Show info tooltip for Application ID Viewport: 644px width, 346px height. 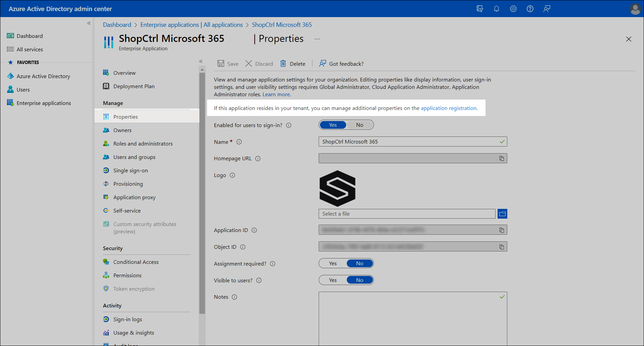[254, 230]
